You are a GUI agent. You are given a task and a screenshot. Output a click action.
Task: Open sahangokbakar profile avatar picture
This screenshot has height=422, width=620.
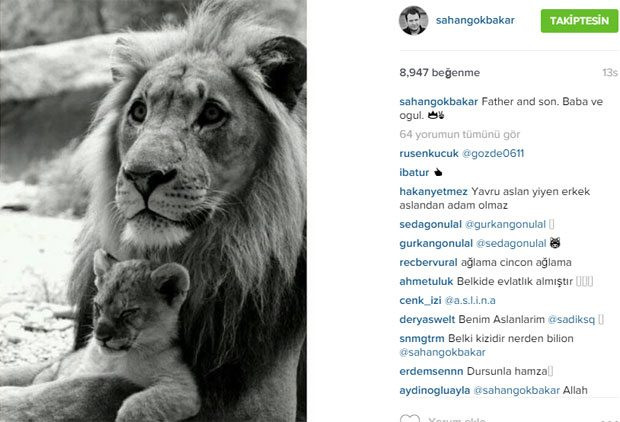click(x=413, y=20)
